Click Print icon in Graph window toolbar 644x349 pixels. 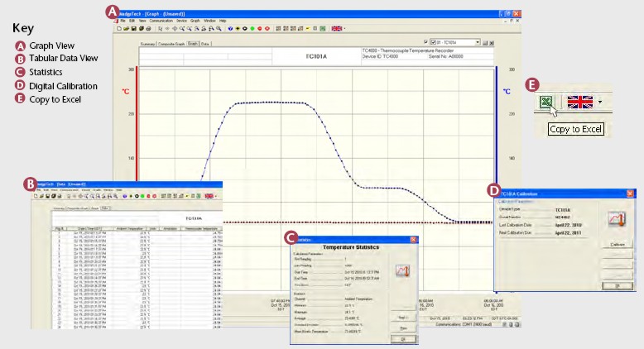(x=148, y=29)
